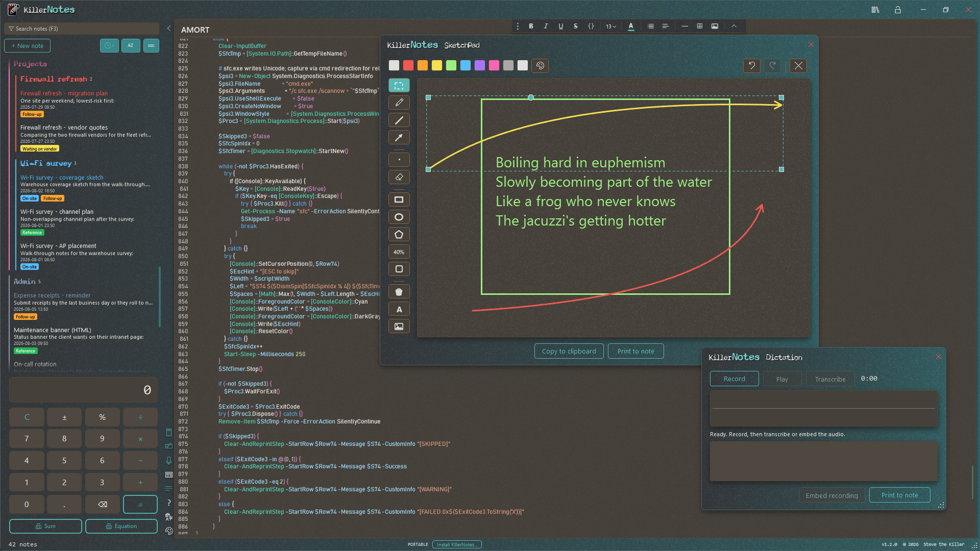Click Copy to clipboard in SketchPad
The height and width of the screenshot is (551, 980).
pyautogui.click(x=569, y=351)
